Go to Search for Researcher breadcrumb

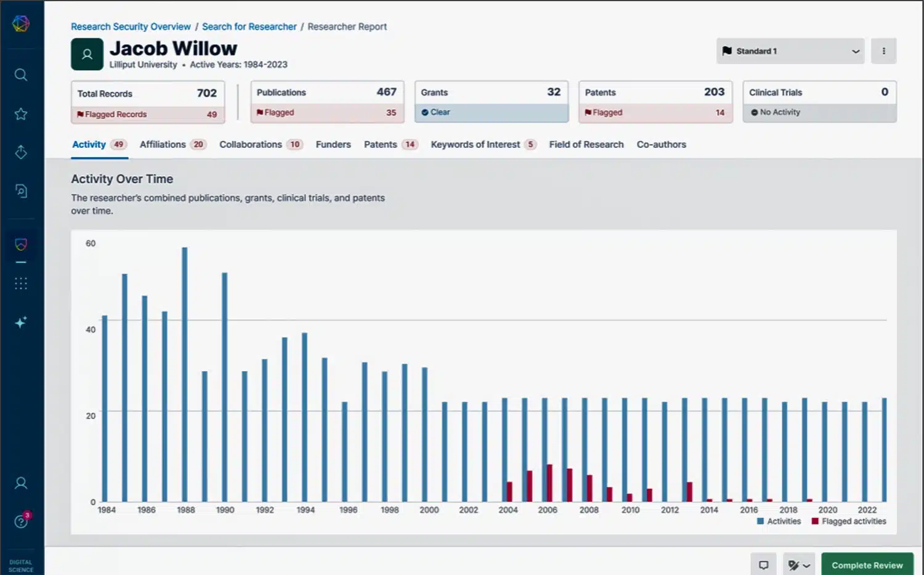pyautogui.click(x=249, y=27)
